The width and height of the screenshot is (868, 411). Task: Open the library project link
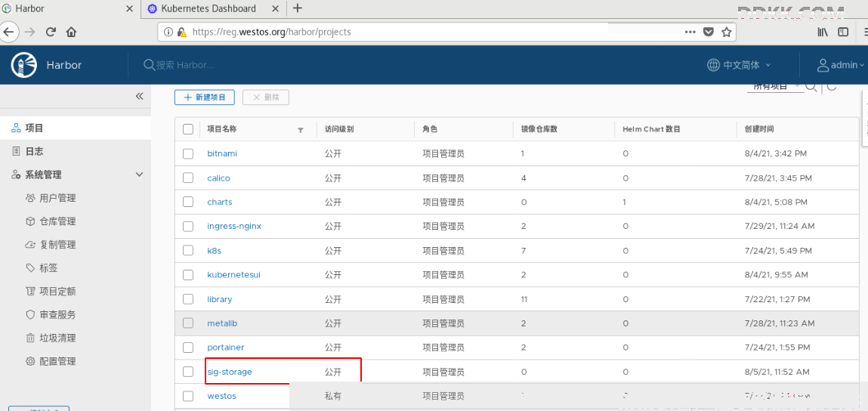tap(220, 298)
